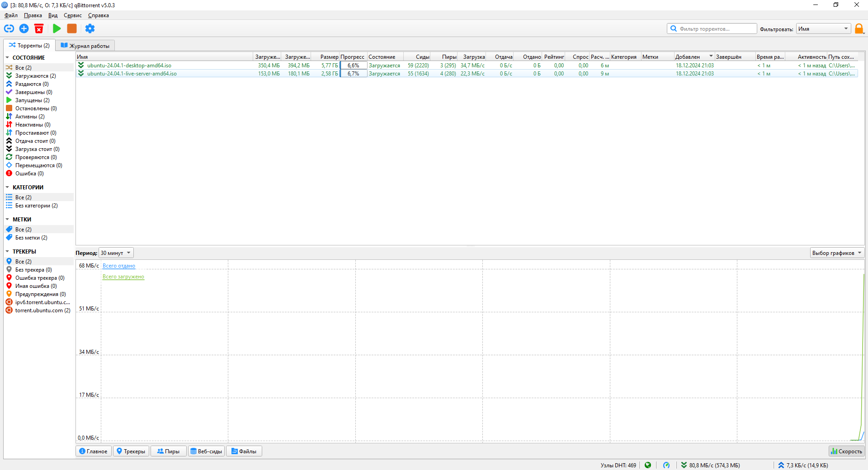
Task: Click the status icon of live-server torrent
Action: (x=81, y=74)
